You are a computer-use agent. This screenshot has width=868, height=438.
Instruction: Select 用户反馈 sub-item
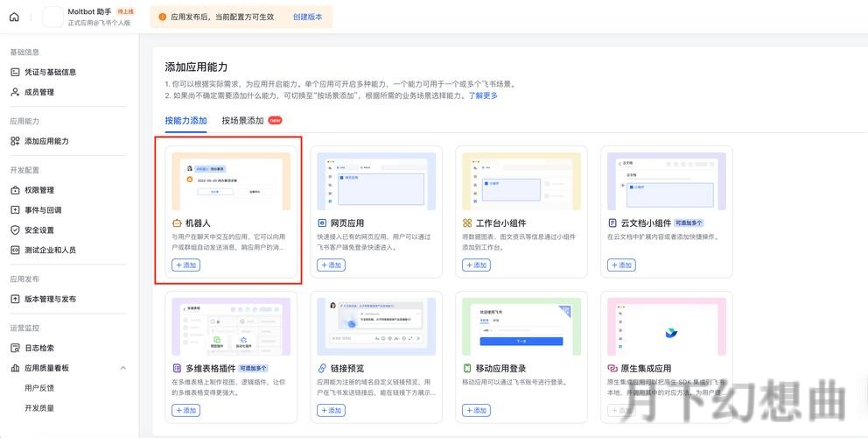39,388
